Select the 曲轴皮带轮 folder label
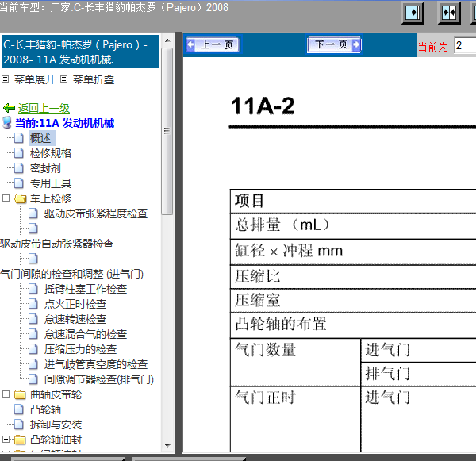This screenshot has height=461, width=476. (56, 394)
